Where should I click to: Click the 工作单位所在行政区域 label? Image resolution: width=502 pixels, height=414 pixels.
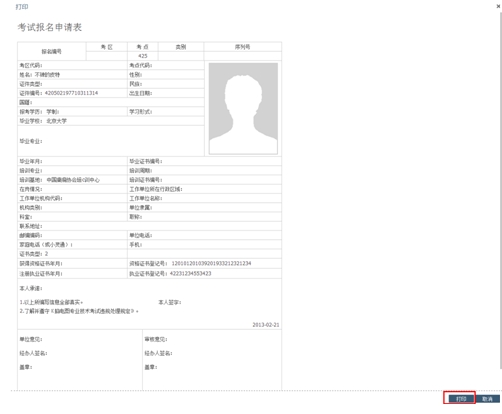(156, 189)
